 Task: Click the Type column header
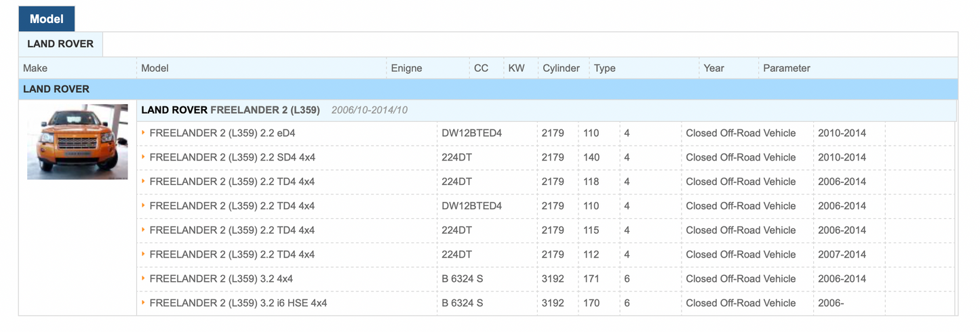pos(605,68)
